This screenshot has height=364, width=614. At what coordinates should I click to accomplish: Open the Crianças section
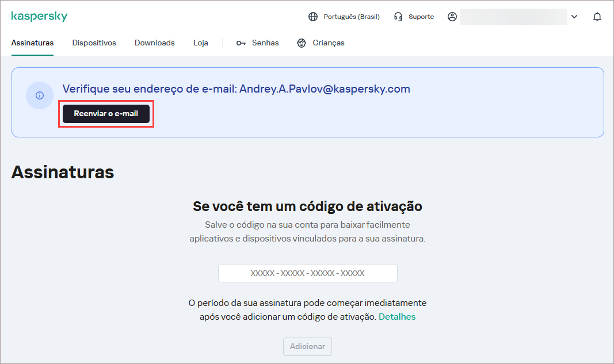point(328,43)
